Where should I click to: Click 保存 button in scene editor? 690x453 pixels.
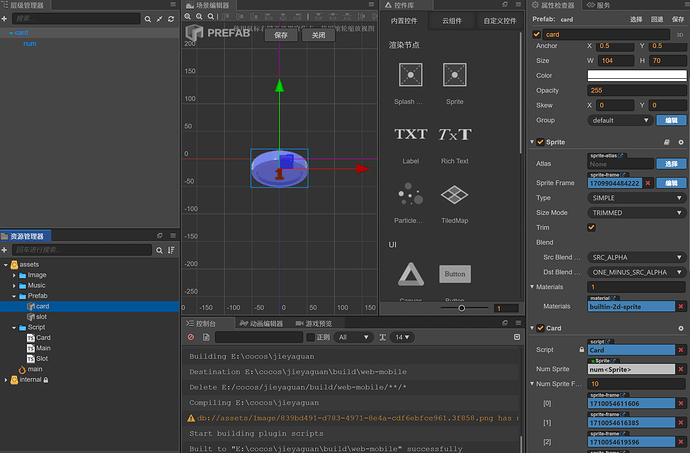point(281,35)
